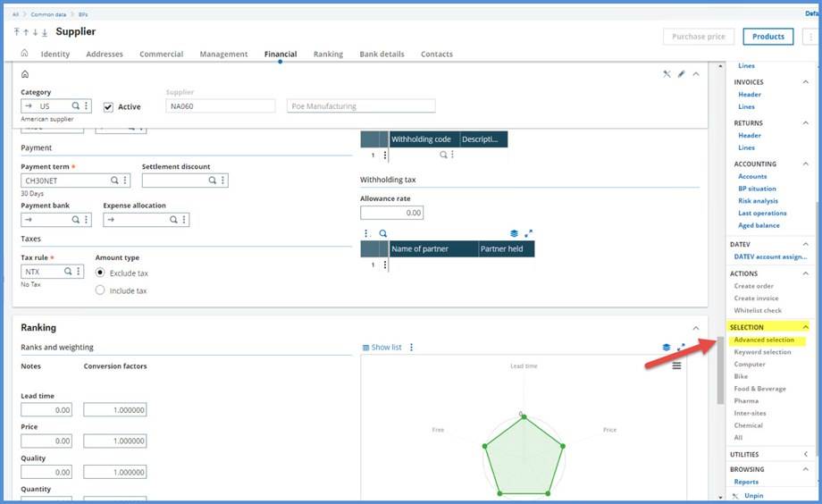Screen dimensions: 822x504
Task: Select the Include tax radio button
Action: coord(100,290)
